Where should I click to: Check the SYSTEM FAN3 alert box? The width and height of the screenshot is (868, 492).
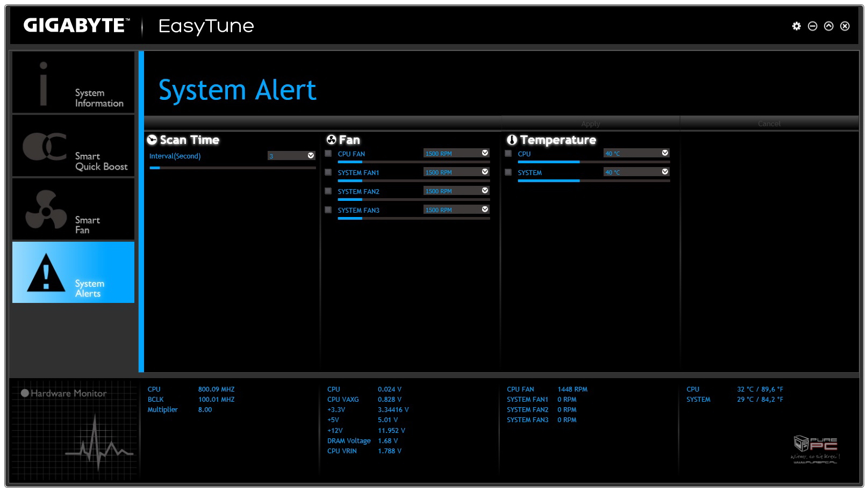click(328, 210)
